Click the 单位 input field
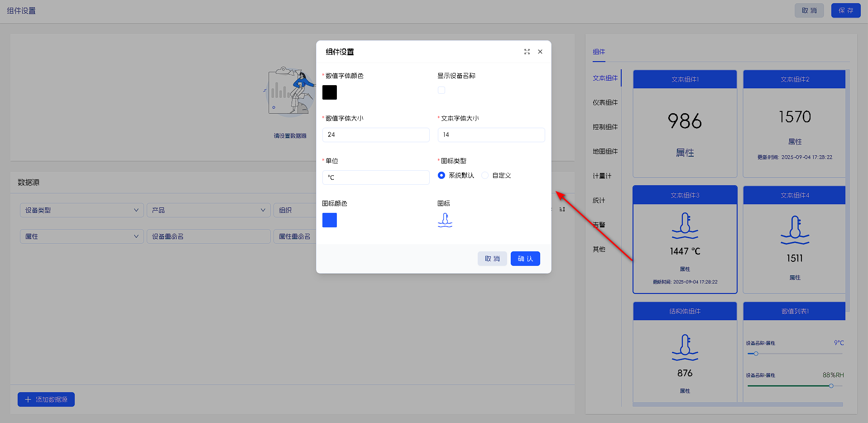Screen dimensions: 868x423 (x=376, y=178)
